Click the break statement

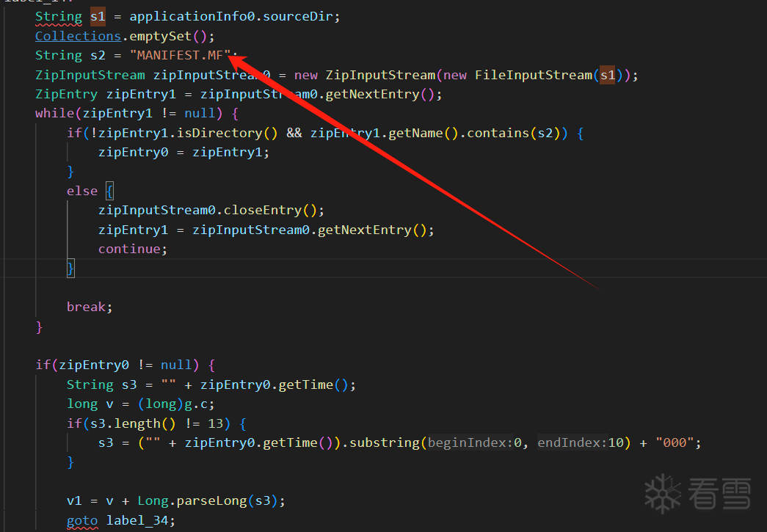point(90,307)
